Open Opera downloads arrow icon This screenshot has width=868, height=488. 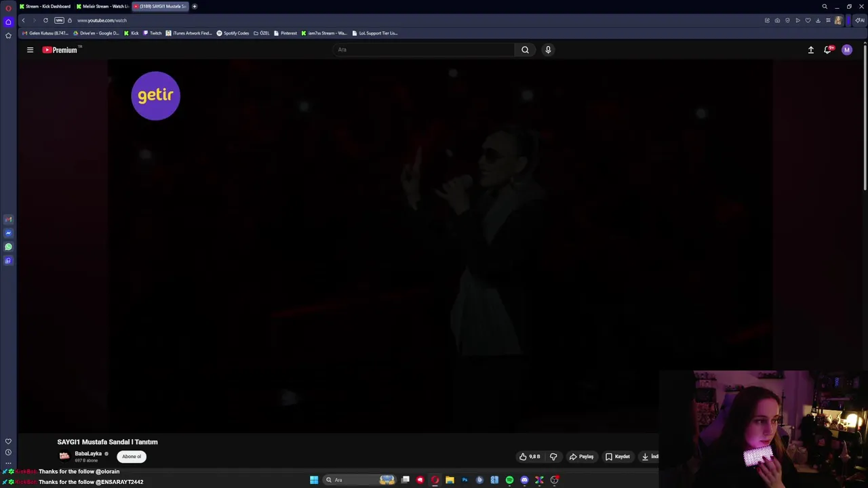818,20
